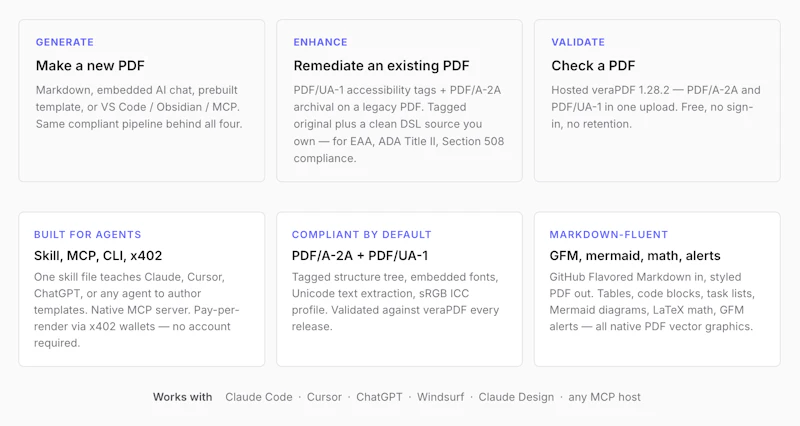The image size is (800, 426).
Task: Click the Tagged structure tree paragraph
Action: [395, 302]
